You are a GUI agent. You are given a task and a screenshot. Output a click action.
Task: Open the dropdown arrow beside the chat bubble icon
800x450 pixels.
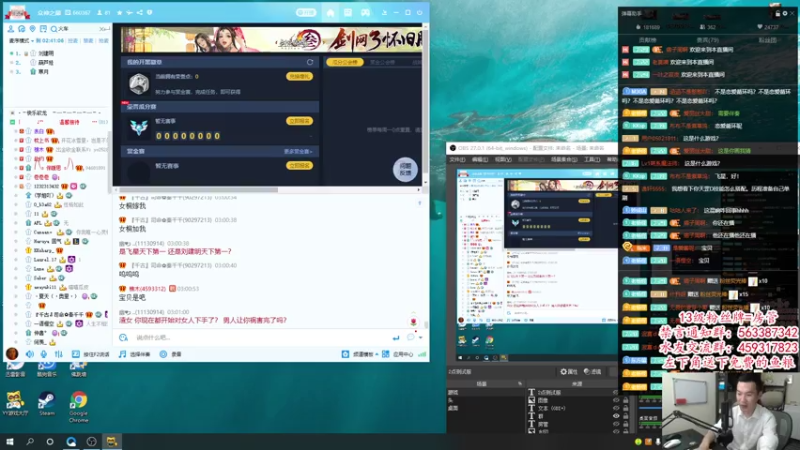[420, 338]
